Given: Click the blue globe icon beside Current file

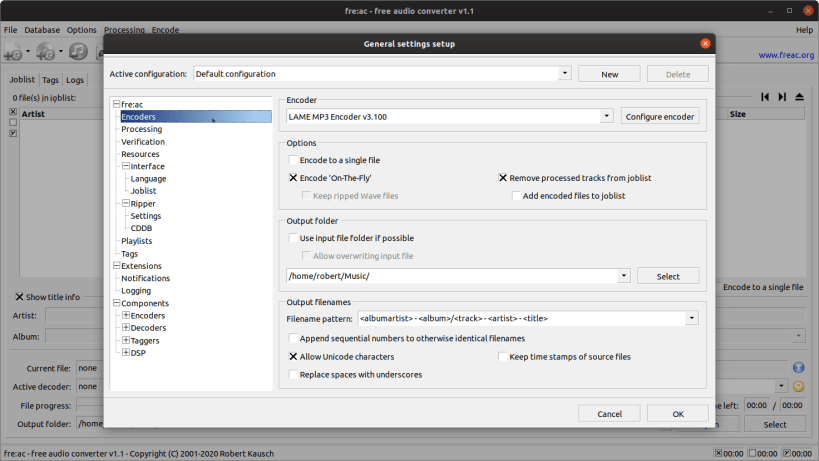Looking at the screenshot, I should coord(798,368).
